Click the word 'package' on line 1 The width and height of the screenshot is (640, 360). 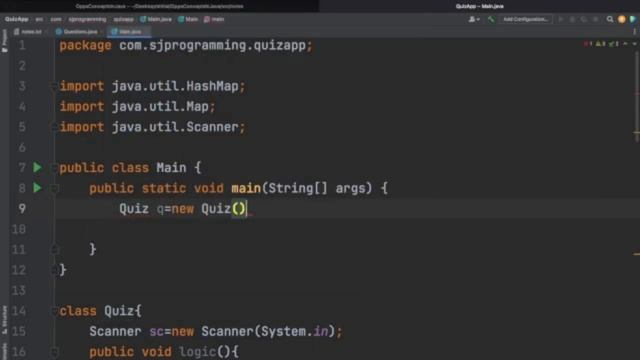click(x=85, y=45)
